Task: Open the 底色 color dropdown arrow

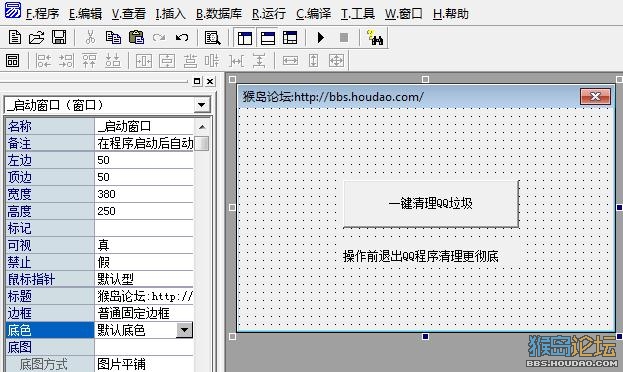Action: (184, 330)
